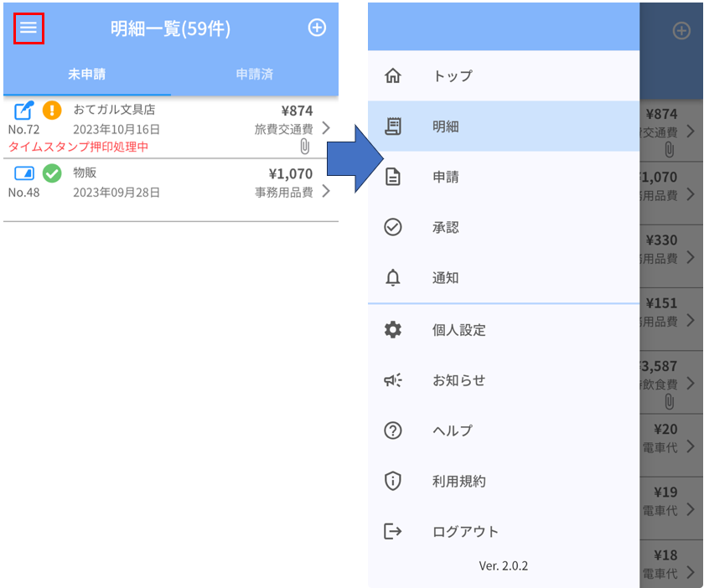Click the orange warning icon on No.72

[x=52, y=110]
